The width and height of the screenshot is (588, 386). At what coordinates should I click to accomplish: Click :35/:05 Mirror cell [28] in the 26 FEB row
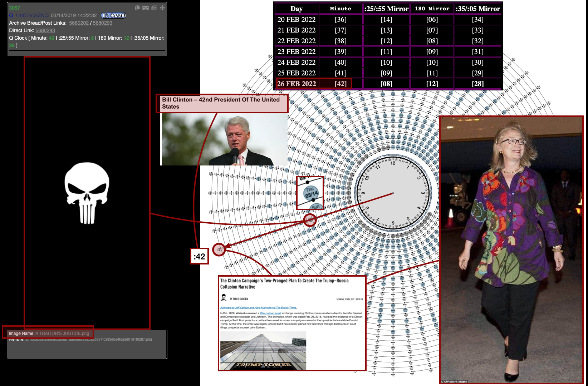[478, 84]
